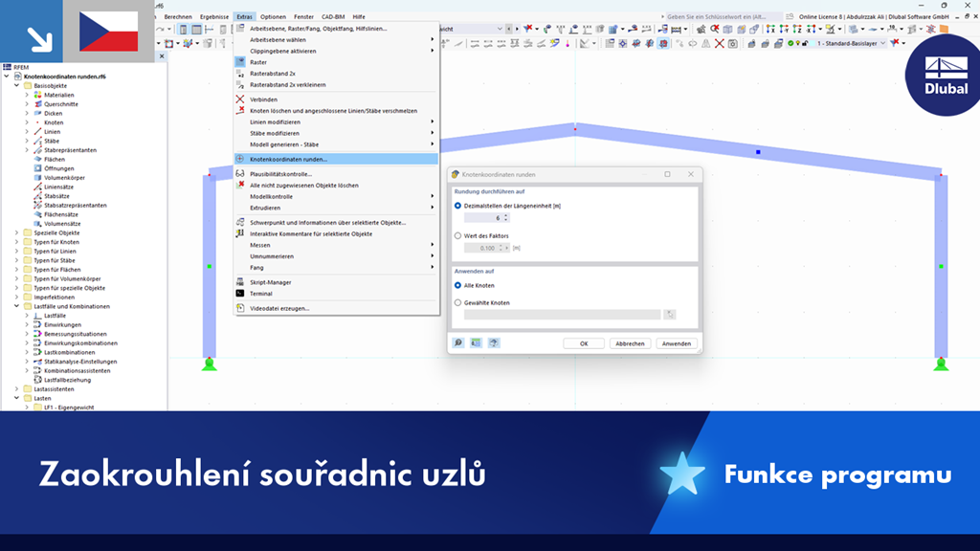Click the zoom-search icon in the dialog footer

(458, 343)
